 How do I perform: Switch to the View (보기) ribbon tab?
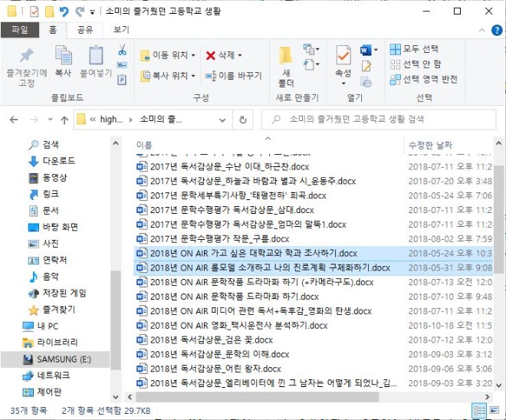click(x=121, y=30)
